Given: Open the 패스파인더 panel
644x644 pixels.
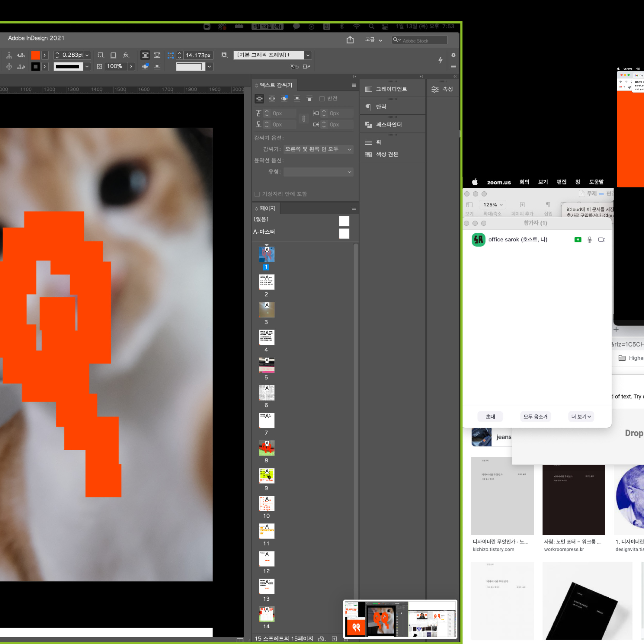Looking at the screenshot, I should point(388,124).
